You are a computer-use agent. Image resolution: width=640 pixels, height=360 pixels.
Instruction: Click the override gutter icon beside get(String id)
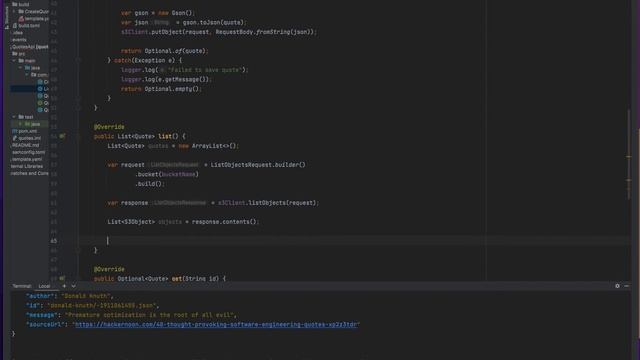[62, 278]
